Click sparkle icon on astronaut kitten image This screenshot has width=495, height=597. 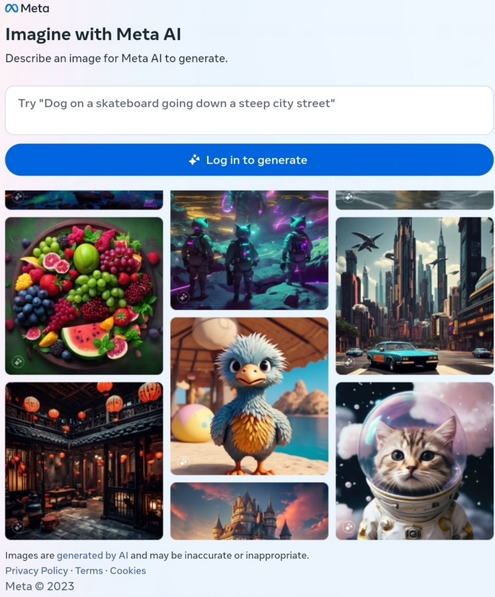tap(349, 527)
